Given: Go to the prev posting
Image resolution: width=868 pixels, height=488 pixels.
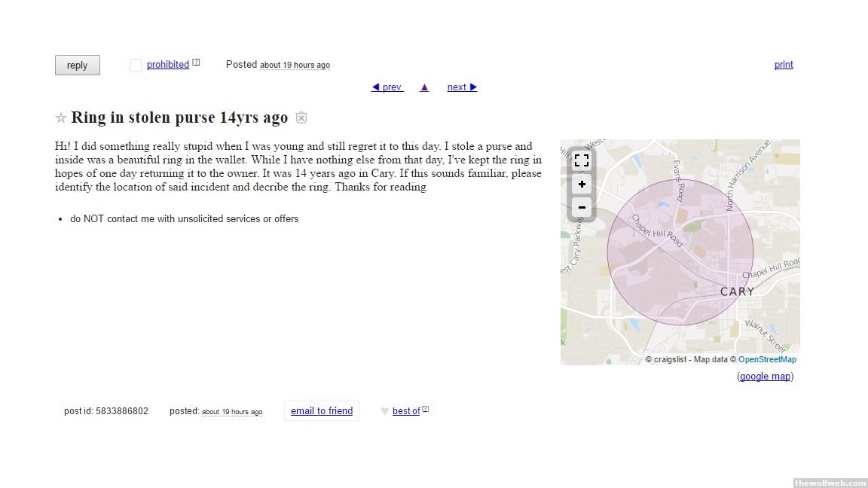Looking at the screenshot, I should [387, 87].
